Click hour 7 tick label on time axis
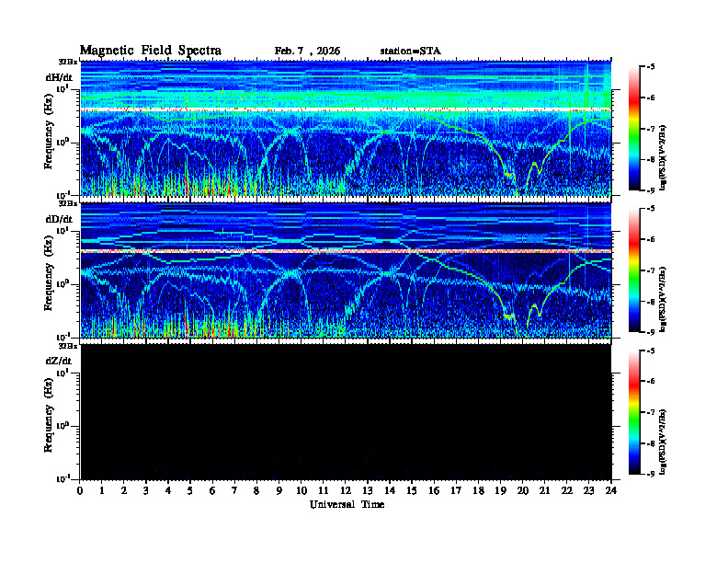Viewport: 728px width, 563px height. [x=234, y=491]
